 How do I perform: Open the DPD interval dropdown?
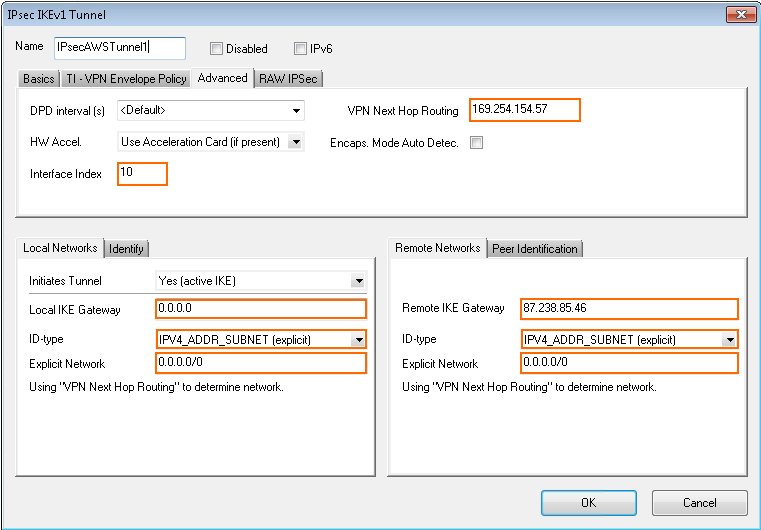(x=211, y=111)
